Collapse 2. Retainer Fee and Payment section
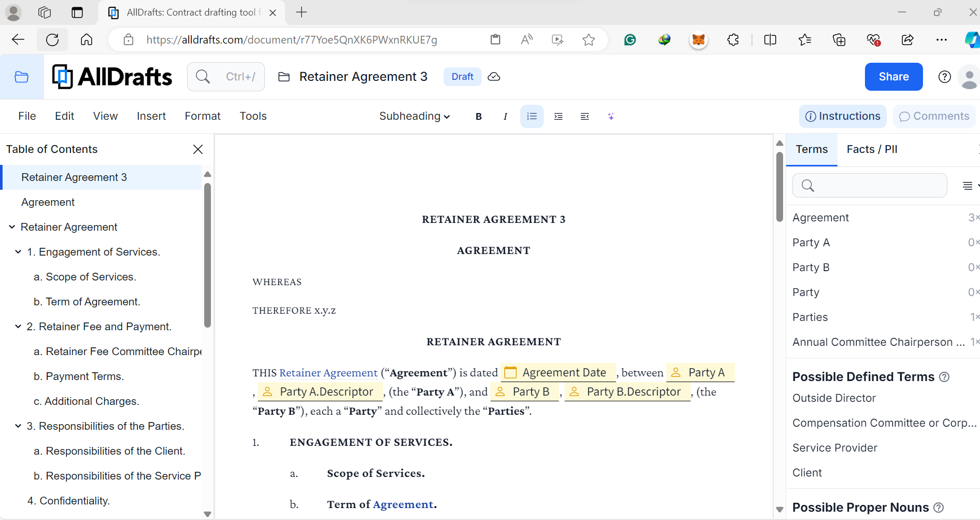980x520 pixels. tap(18, 327)
